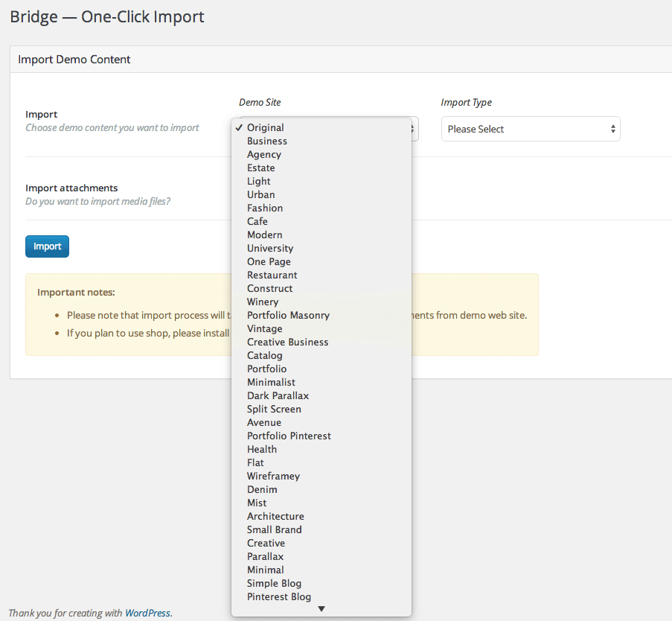The image size is (672, 621).
Task: Pick Agency from the demo list
Action: [x=321, y=154]
